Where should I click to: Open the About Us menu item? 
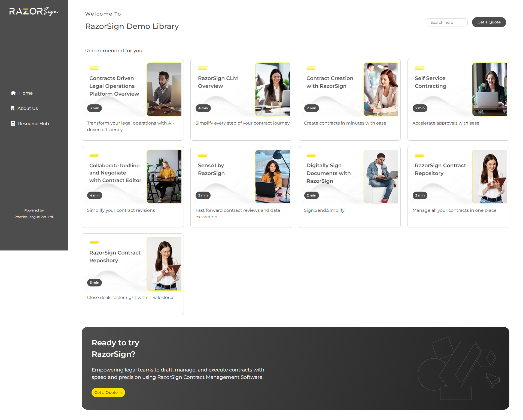(x=28, y=108)
